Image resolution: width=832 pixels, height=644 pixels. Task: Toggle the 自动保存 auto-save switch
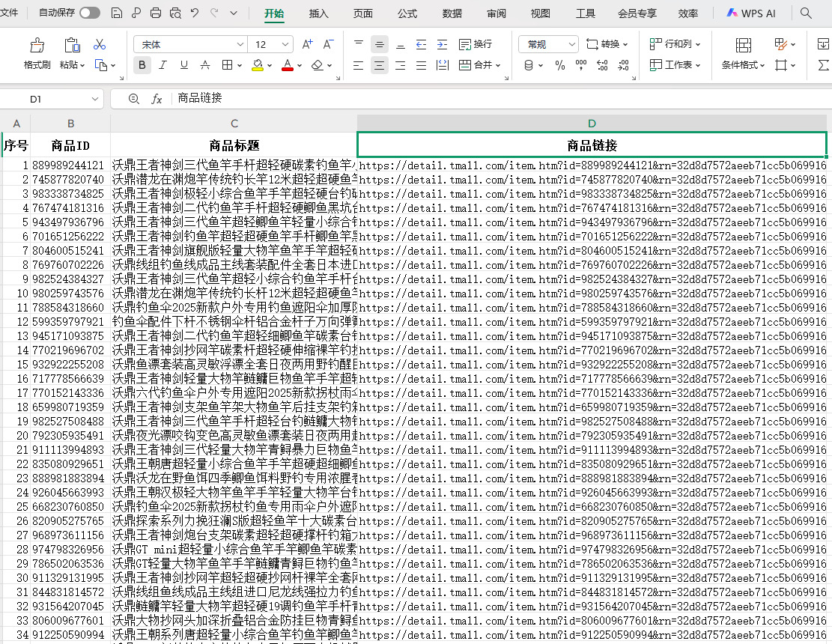[x=90, y=13]
